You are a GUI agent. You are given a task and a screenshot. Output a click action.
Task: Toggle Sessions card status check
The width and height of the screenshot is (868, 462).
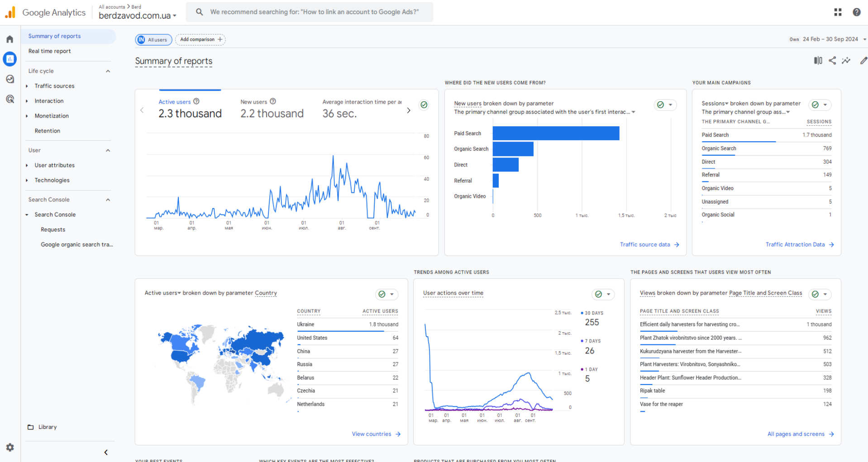[x=815, y=105]
